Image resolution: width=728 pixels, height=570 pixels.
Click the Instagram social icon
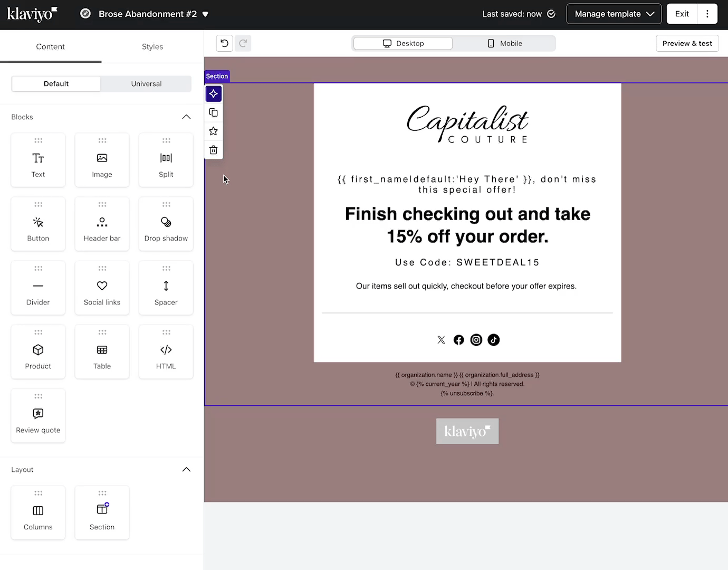click(476, 340)
